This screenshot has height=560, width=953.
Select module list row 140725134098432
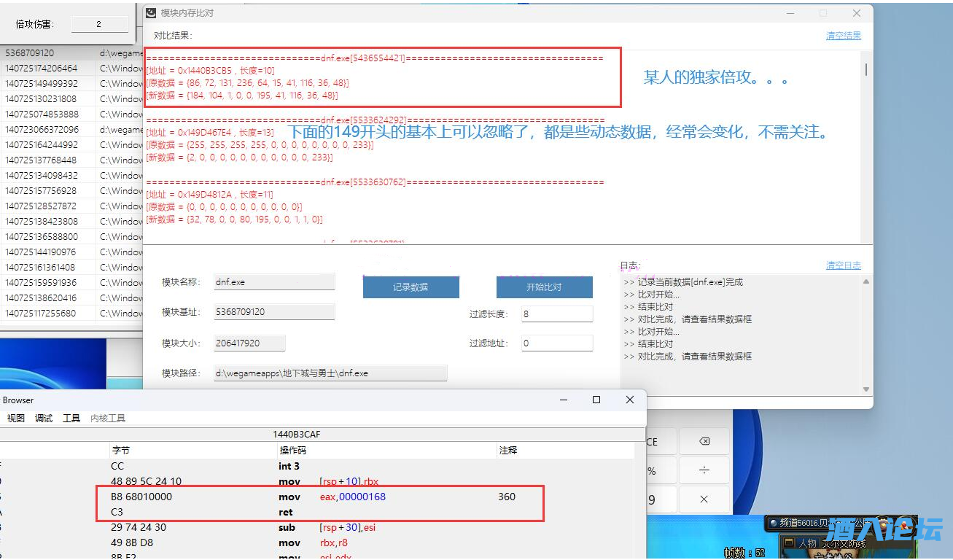coord(71,176)
